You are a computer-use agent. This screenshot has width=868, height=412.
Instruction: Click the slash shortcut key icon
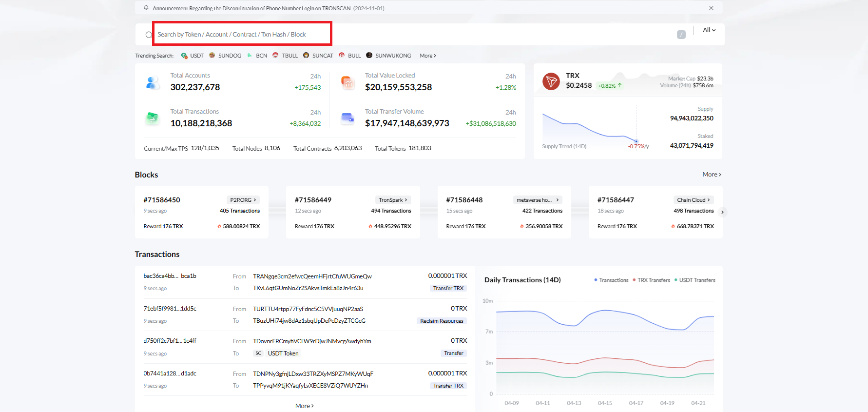tap(681, 35)
